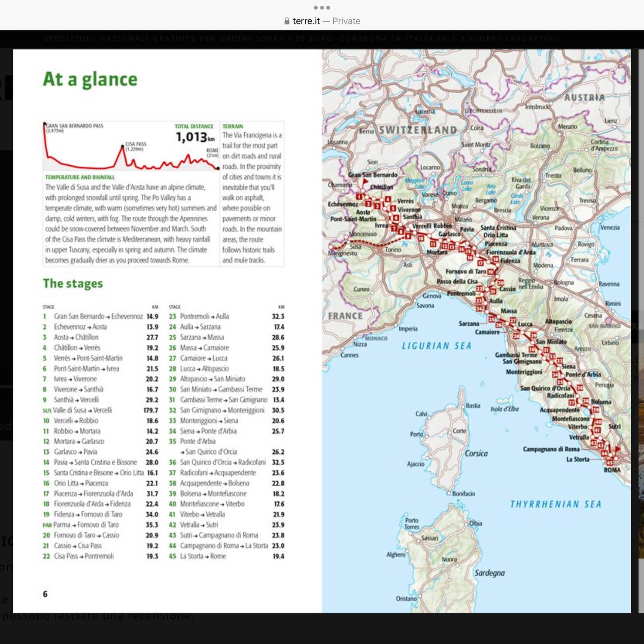
Task: Tap the Torino label on the map
Action: point(393,250)
